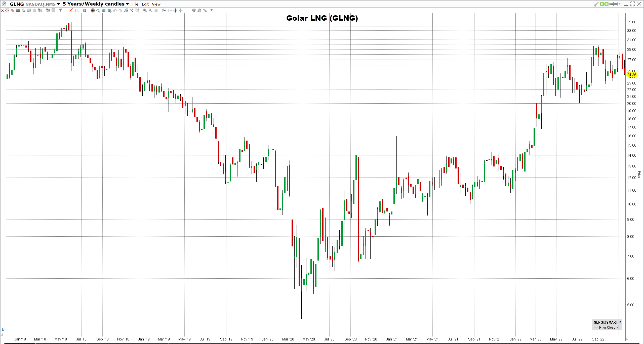
Task: Open the gray triangle dropdown in toolbar
Action: pyautogui.click(x=60, y=10)
